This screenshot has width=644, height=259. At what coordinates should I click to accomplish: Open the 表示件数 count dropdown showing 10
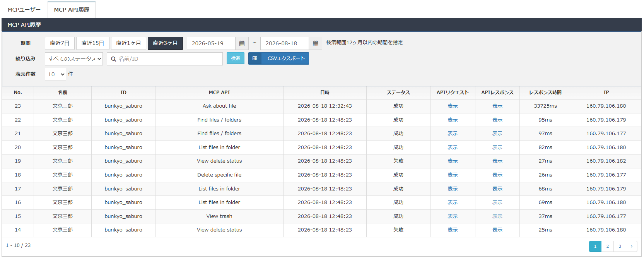55,74
